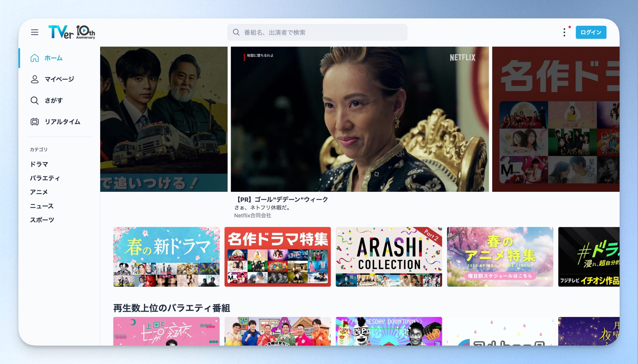Click the 【PR】ゴール"デデーン"ウィーク title
Image resolution: width=638 pixels, height=364 pixels.
(x=281, y=200)
